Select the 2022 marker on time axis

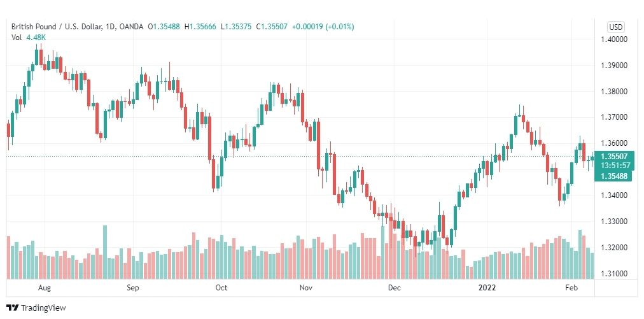point(487,288)
